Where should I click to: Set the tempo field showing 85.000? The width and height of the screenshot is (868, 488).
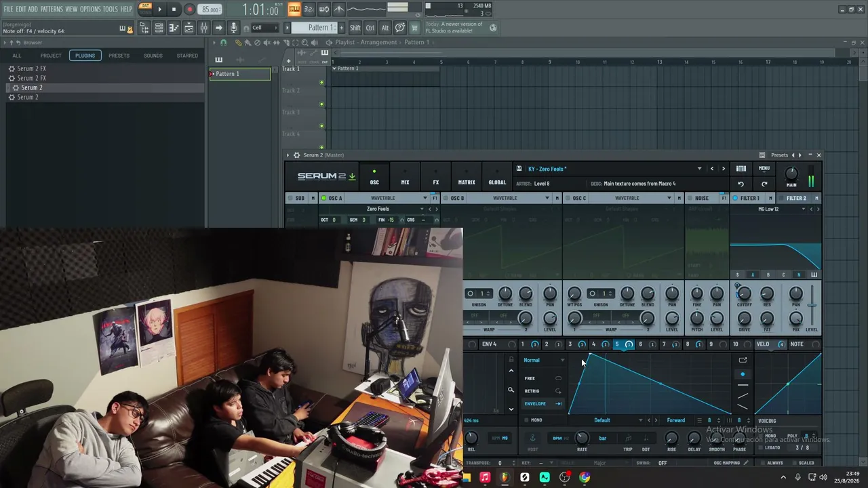210,9
